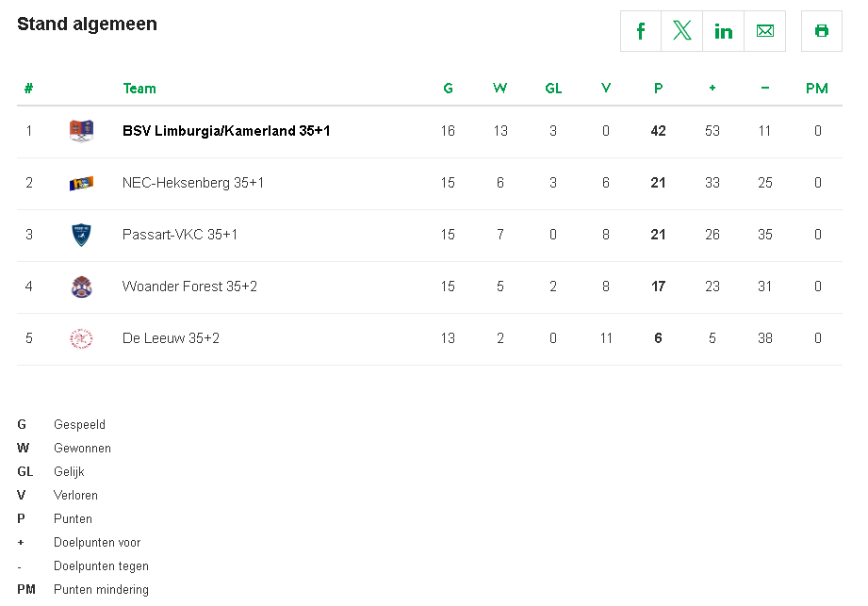Click Passart-VKC club logo
This screenshot has width=868, height=606.
point(81,235)
